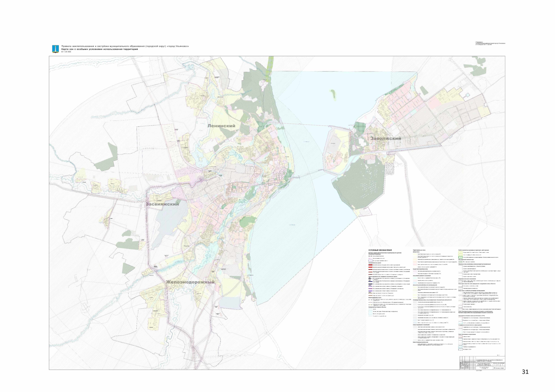The height and width of the screenshot is (392, 555).
Task: Click the 'Заволжский' district label
Action: (386, 139)
